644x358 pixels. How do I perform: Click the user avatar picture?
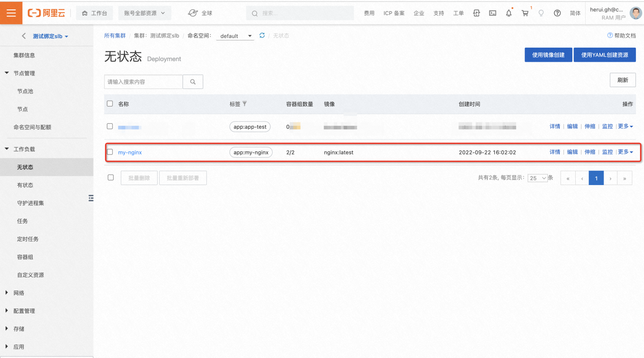pos(635,13)
